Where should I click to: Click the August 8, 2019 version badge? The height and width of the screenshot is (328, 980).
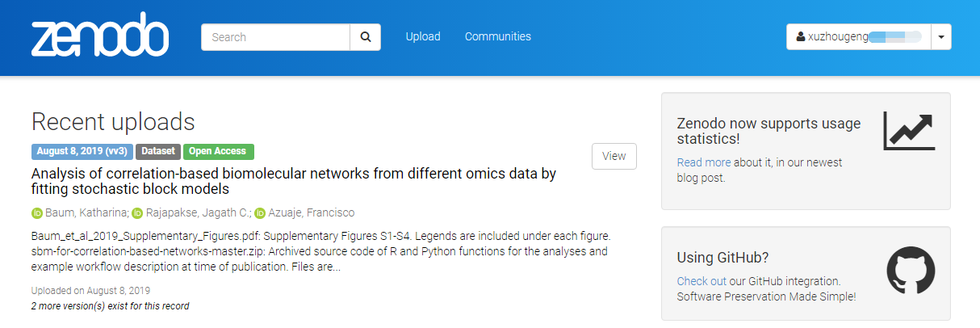click(82, 151)
